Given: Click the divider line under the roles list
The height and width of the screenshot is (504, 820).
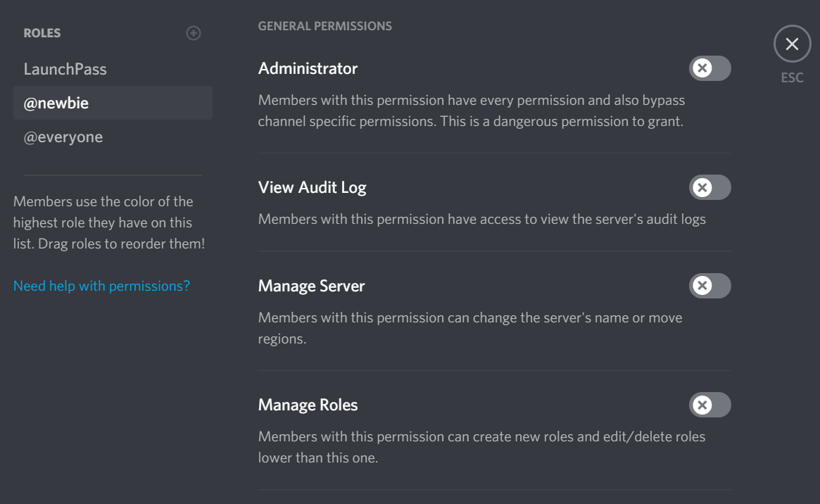Looking at the screenshot, I should coord(113,174).
